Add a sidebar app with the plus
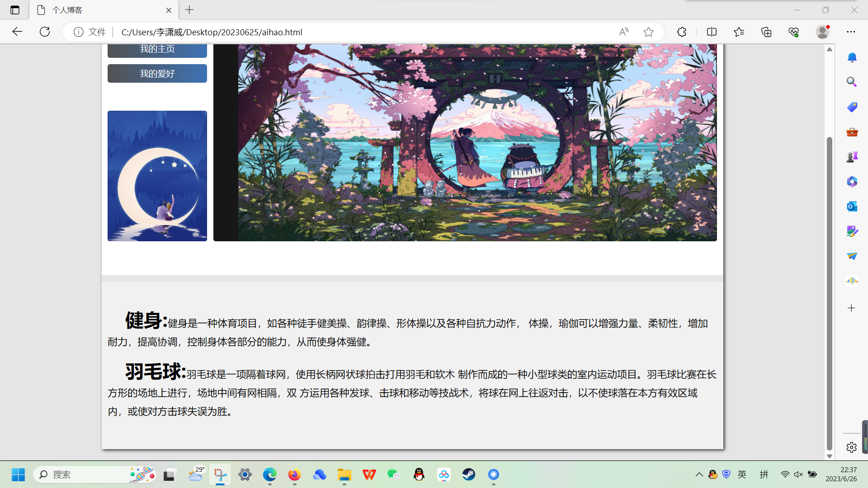The width and height of the screenshot is (868, 488). (x=851, y=308)
